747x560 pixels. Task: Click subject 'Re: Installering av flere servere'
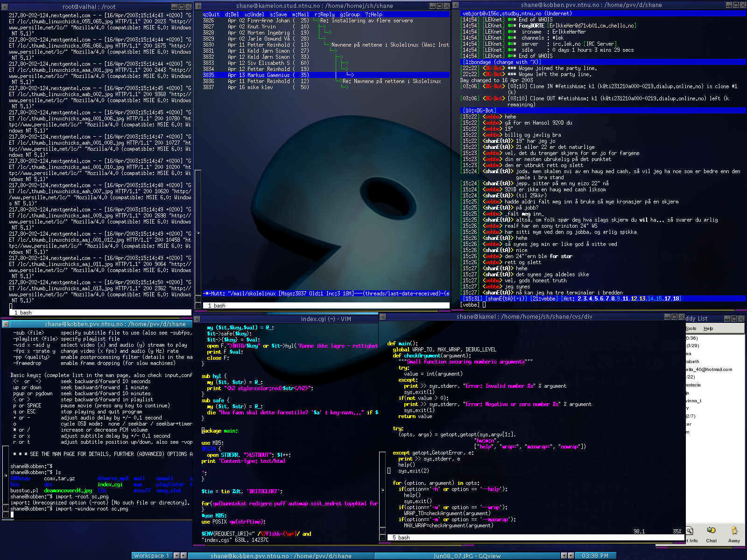[366, 21]
